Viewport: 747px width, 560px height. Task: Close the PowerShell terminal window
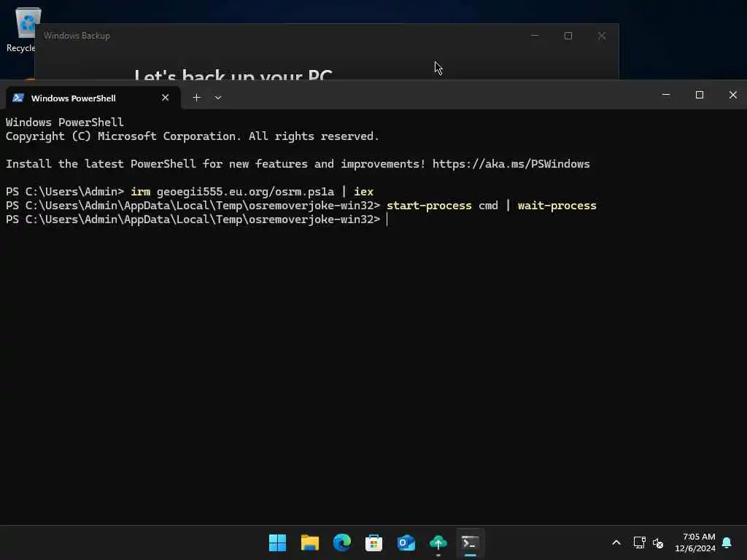(x=732, y=95)
